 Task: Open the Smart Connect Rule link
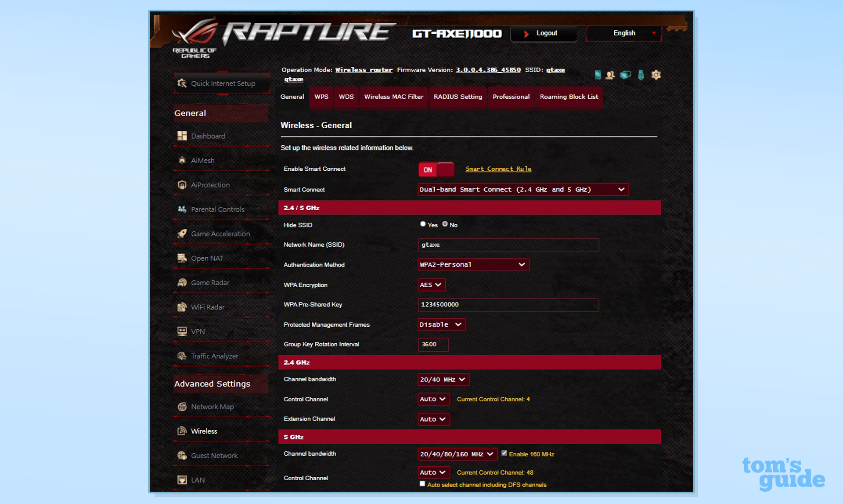coord(498,169)
